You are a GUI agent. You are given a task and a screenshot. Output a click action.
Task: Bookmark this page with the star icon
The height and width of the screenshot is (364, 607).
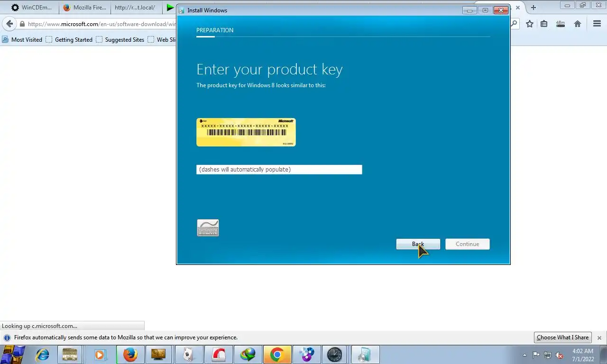(x=530, y=24)
